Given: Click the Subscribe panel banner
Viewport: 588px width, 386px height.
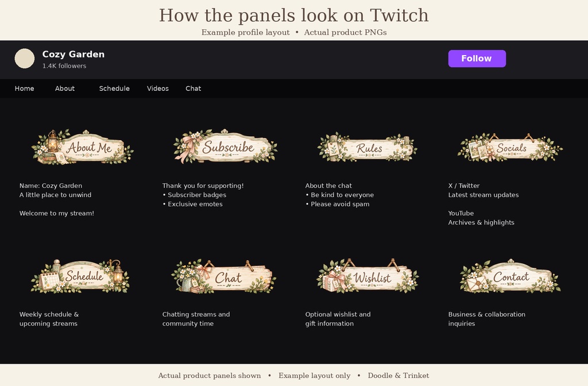Looking at the screenshot, I should [x=225, y=146].
